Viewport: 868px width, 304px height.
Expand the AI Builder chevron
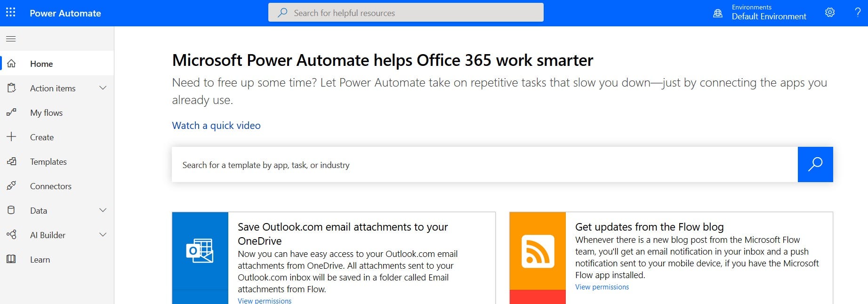(x=103, y=235)
